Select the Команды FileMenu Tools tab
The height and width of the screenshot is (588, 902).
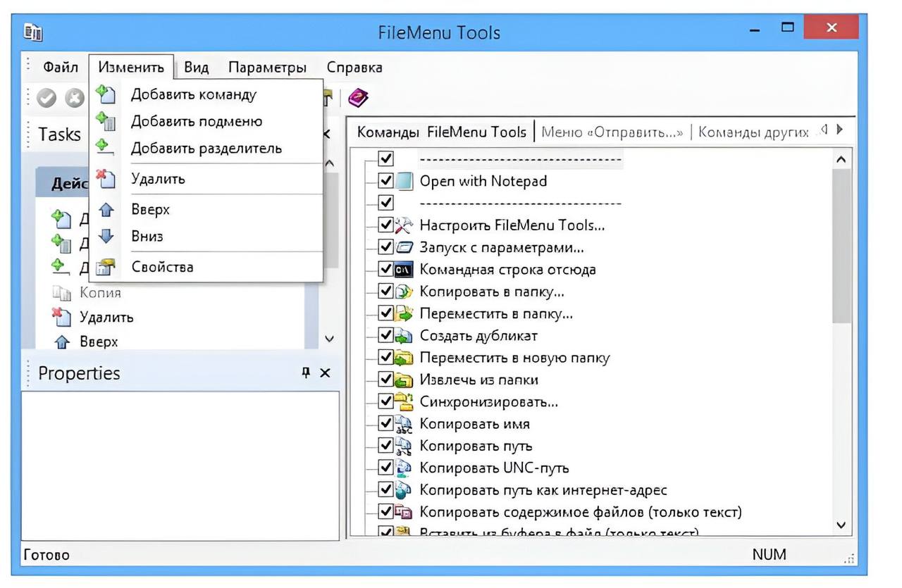pos(441,132)
